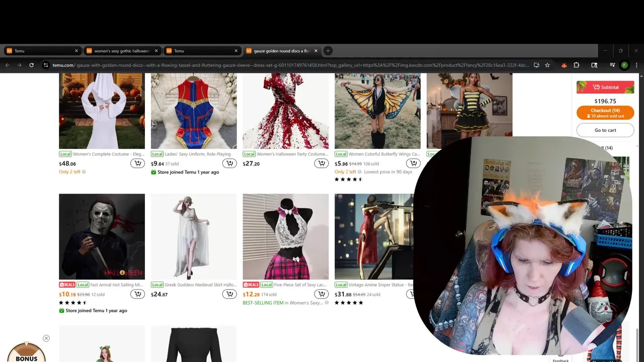
Task: Open Five-Piece Set of Sexy Lace title
Action: click(x=301, y=285)
